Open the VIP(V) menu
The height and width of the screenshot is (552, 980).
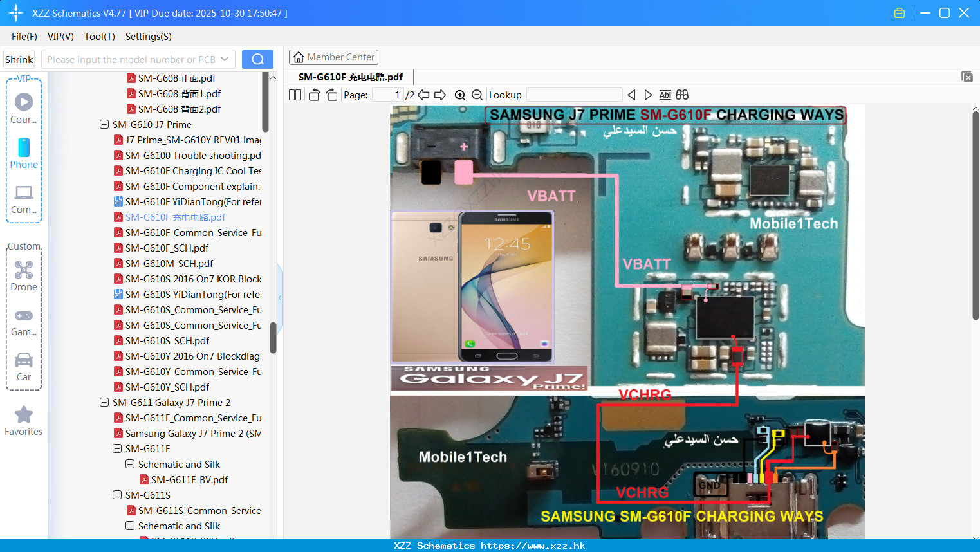[x=60, y=37]
